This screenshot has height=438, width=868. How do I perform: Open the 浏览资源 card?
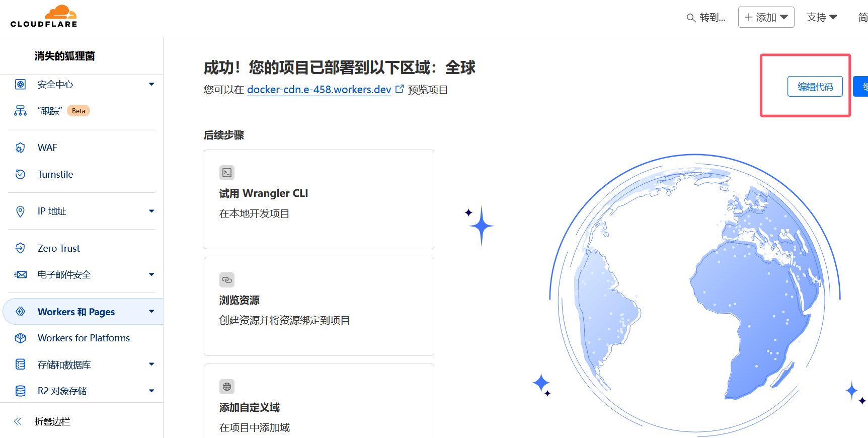click(x=319, y=306)
